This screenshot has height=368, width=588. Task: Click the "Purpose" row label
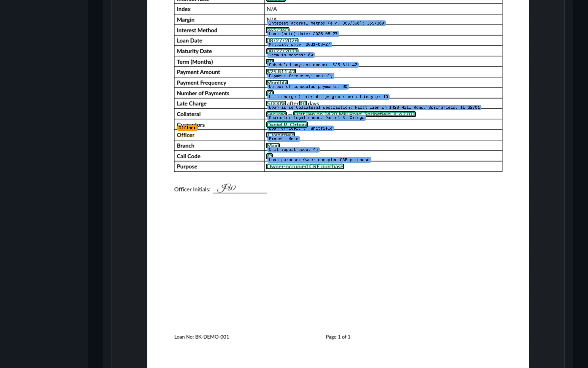[187, 166]
